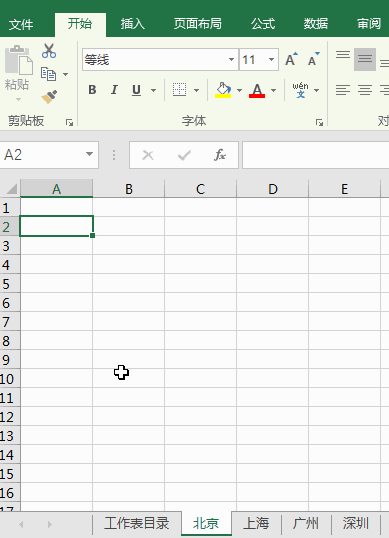
Task: Align text left in the alignment group
Action: click(343, 90)
